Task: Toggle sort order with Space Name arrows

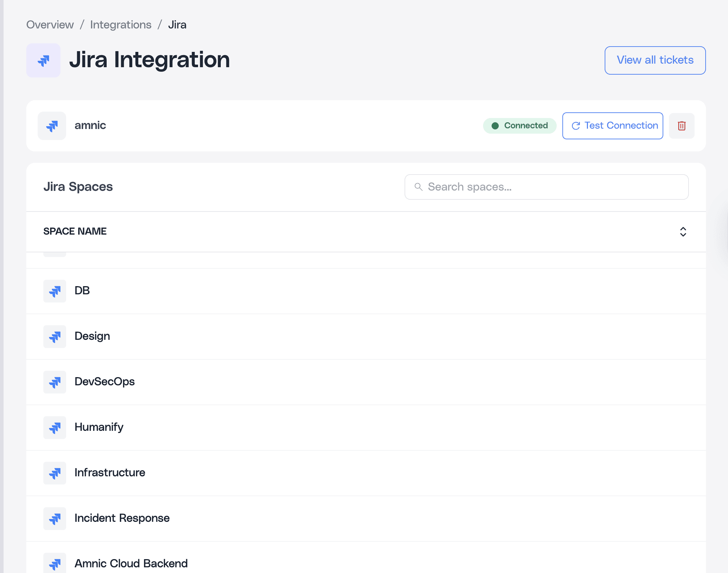Action: tap(683, 232)
